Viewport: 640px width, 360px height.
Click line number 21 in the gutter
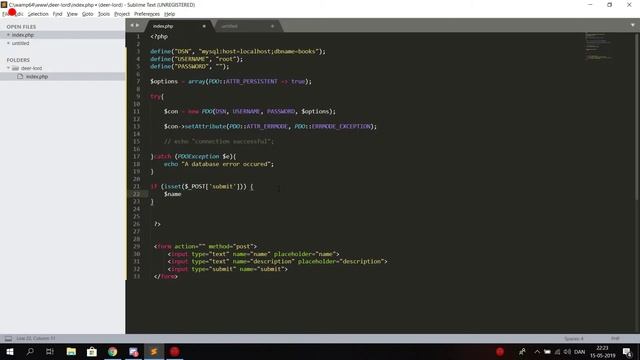point(136,187)
